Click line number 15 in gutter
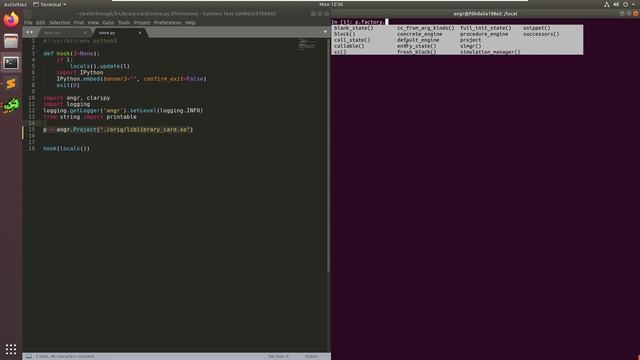The height and width of the screenshot is (360, 640). click(x=31, y=129)
